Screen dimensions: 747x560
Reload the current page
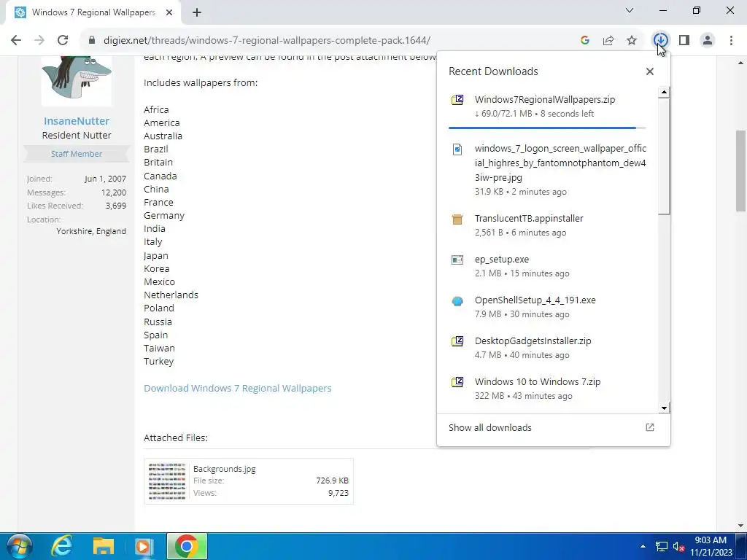(63, 41)
